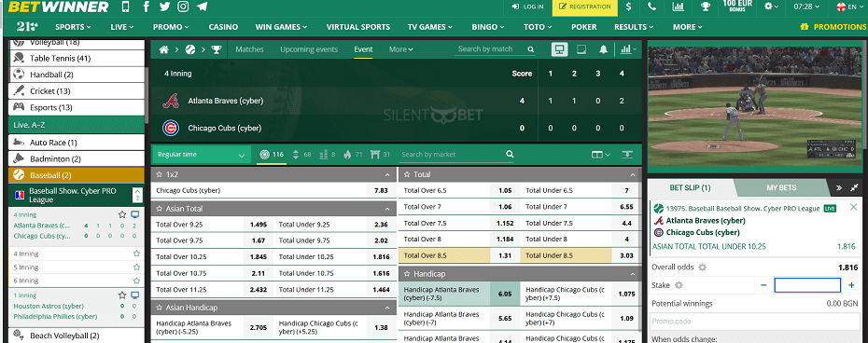Open the VIRTUAL SPORTS menu item
The height and width of the screenshot is (343, 868).
[358, 26]
